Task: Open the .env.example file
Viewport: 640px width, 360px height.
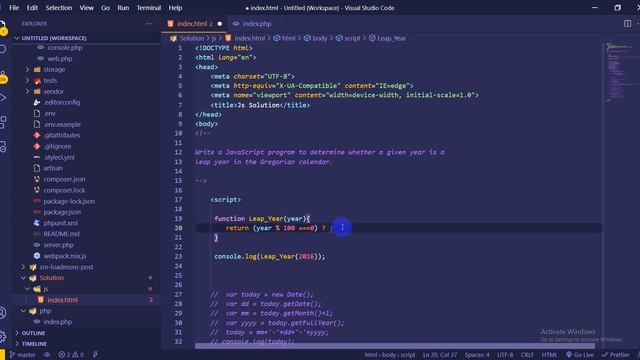Action: pyautogui.click(x=62, y=124)
